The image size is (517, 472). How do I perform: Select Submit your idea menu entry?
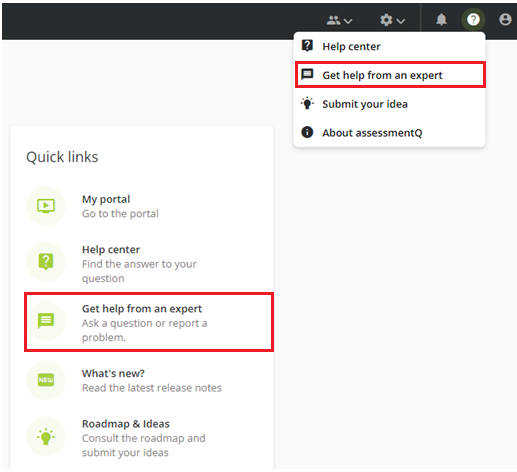(389, 104)
